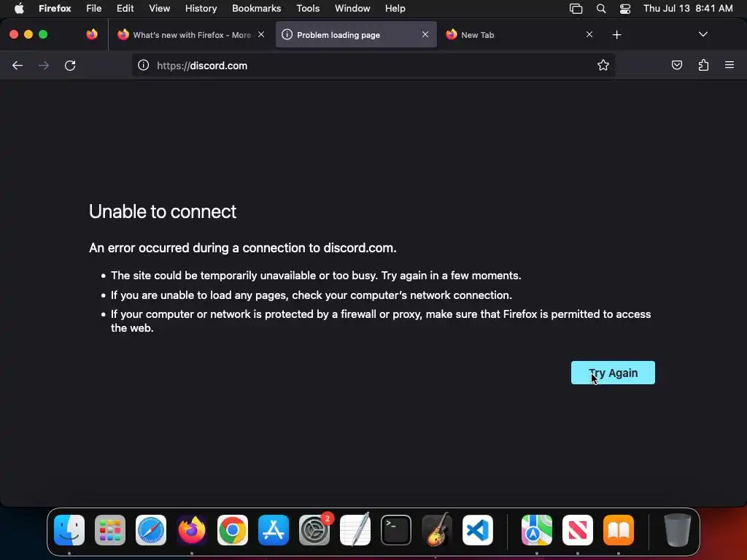The height and width of the screenshot is (560, 747).
Task: Expand the list all tabs chevron
Action: tap(703, 34)
